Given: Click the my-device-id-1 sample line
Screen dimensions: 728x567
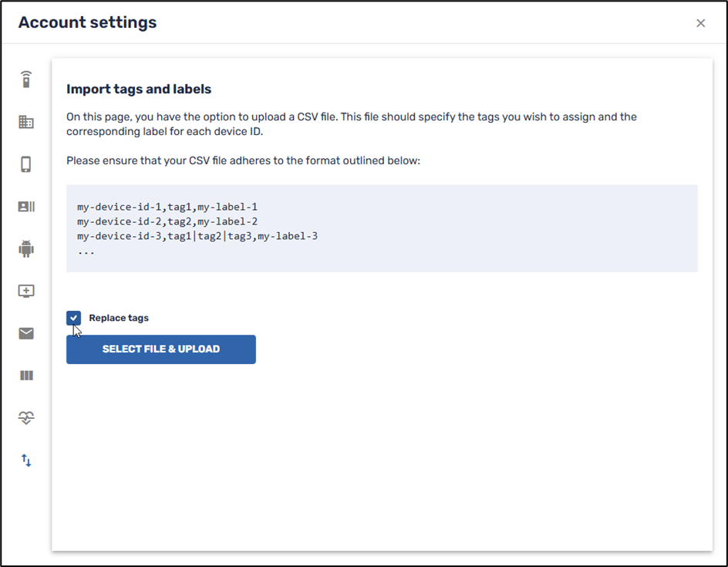Looking at the screenshot, I should click(166, 206).
